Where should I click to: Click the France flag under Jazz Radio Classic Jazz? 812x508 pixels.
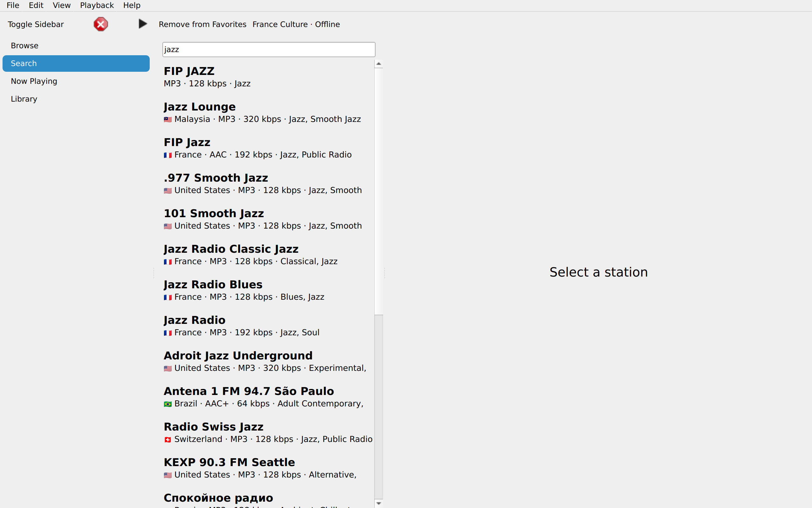pyautogui.click(x=168, y=262)
